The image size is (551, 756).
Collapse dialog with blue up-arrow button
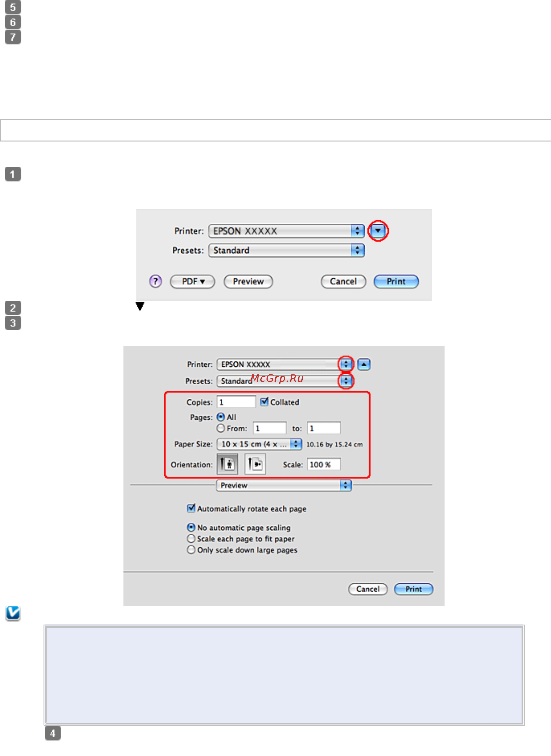364,364
